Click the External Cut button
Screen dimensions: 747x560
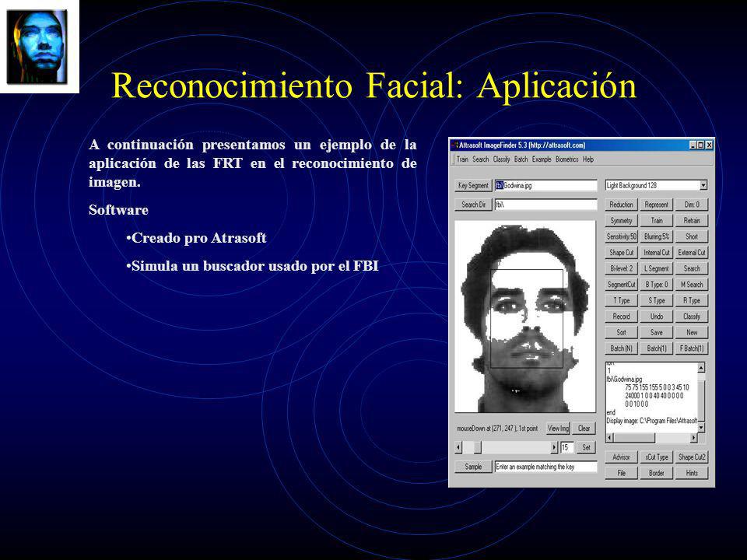692,252
